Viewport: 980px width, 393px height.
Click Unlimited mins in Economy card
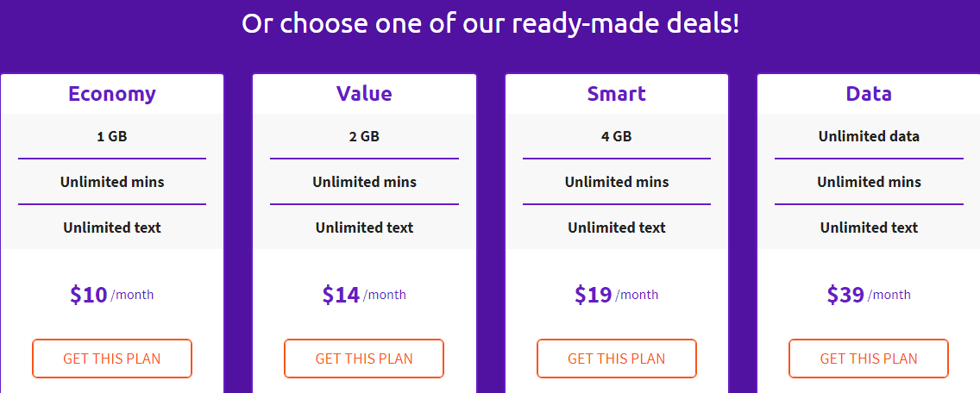pyautogui.click(x=112, y=182)
